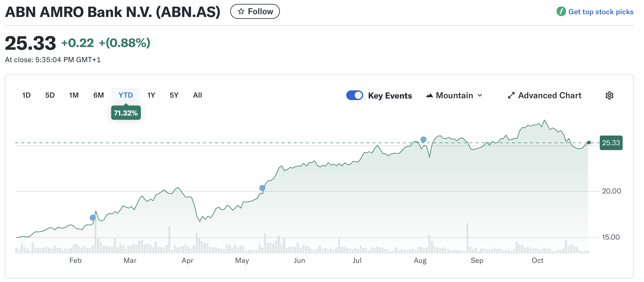
Task: Expand the Mountain chart type dropdown chevron
Action: coord(480,96)
